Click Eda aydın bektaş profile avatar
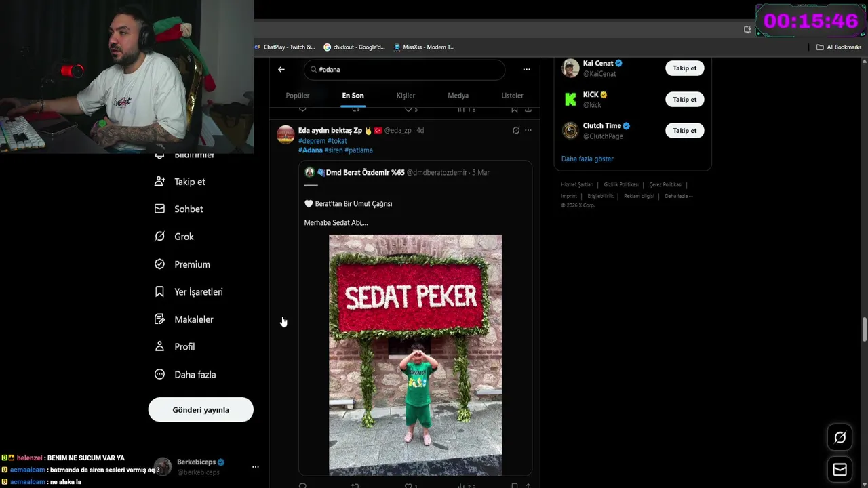 click(285, 134)
